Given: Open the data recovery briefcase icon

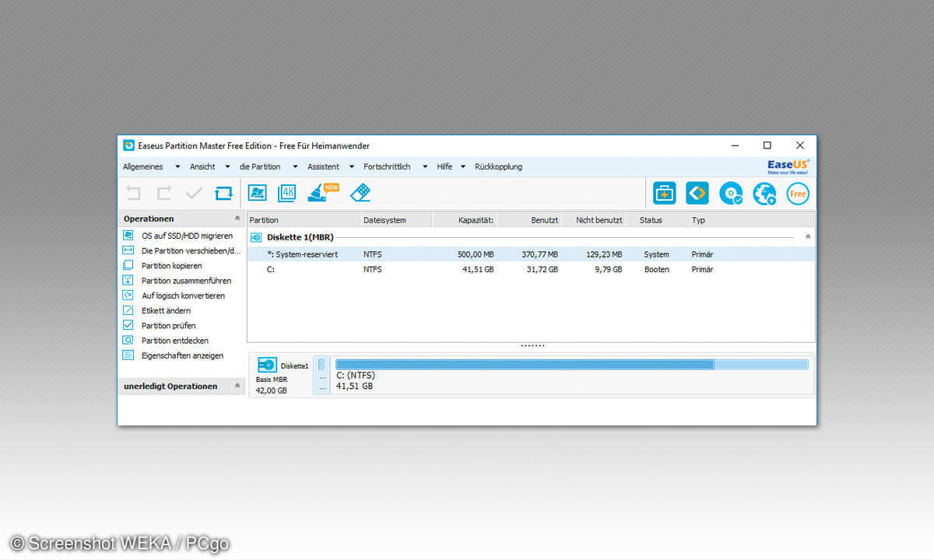Looking at the screenshot, I should tap(664, 193).
